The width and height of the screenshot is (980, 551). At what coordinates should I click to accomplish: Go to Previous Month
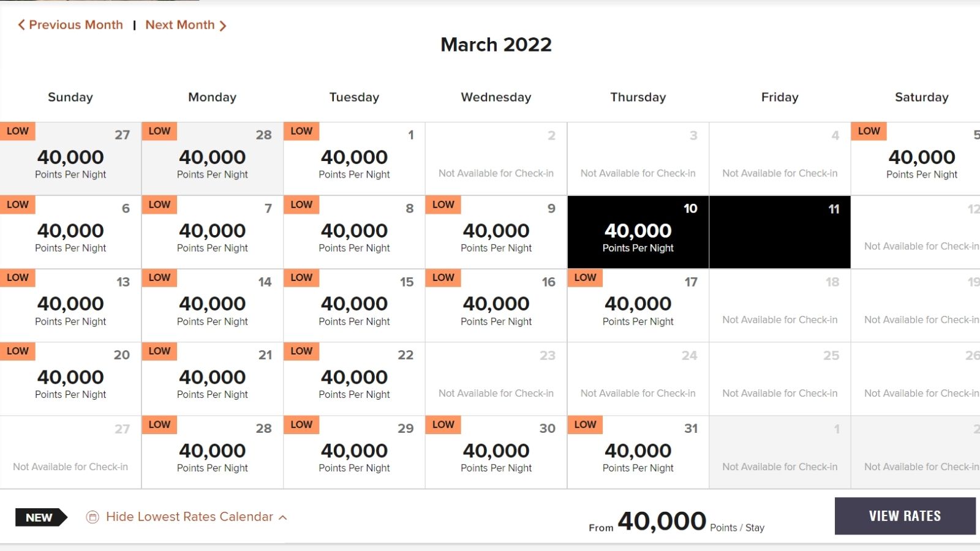click(75, 25)
